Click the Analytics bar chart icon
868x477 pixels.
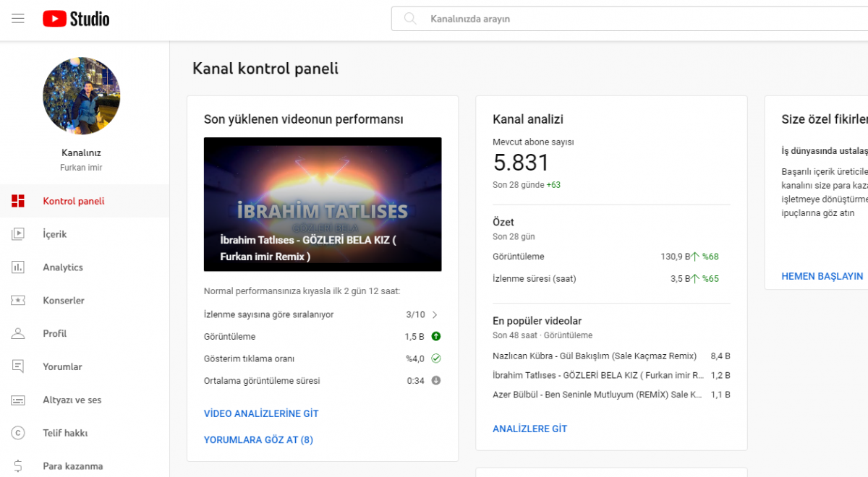(18, 267)
